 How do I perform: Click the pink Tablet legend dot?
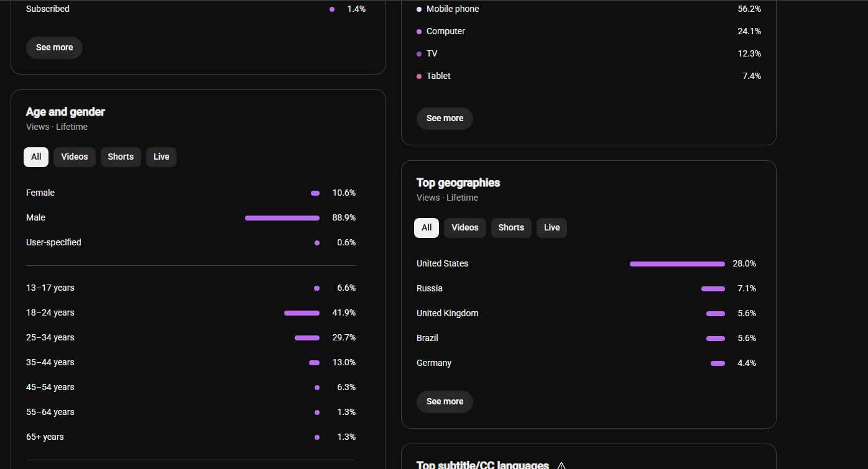pyautogui.click(x=419, y=76)
